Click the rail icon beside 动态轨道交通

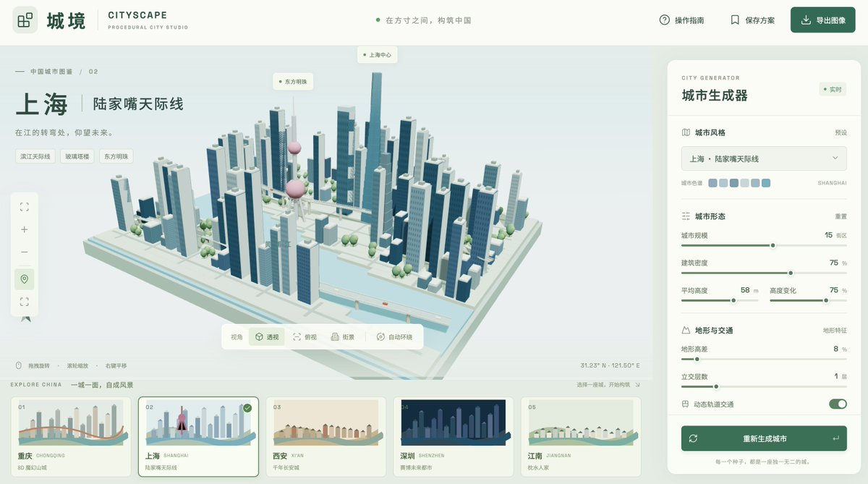[686, 404]
